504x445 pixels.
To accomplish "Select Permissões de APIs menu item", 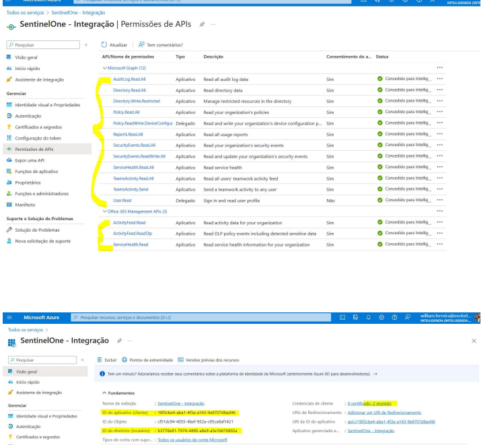I will pyautogui.click(x=34, y=149).
